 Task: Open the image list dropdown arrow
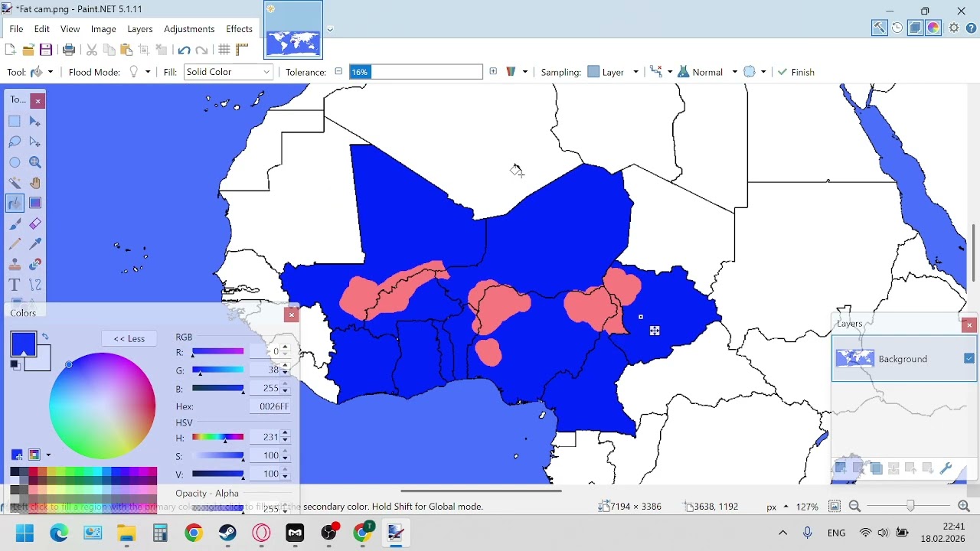click(330, 30)
